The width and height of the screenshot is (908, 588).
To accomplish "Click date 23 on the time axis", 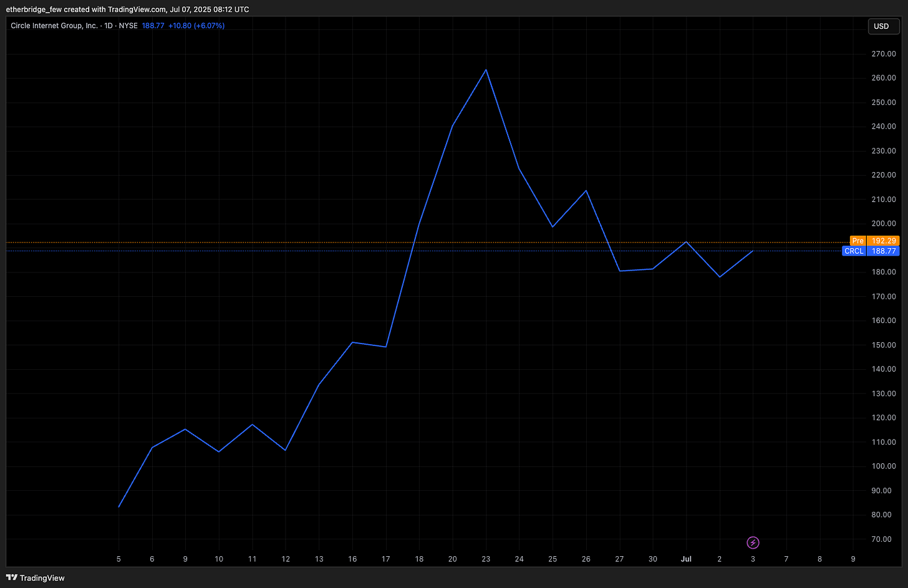I will tap(486, 559).
